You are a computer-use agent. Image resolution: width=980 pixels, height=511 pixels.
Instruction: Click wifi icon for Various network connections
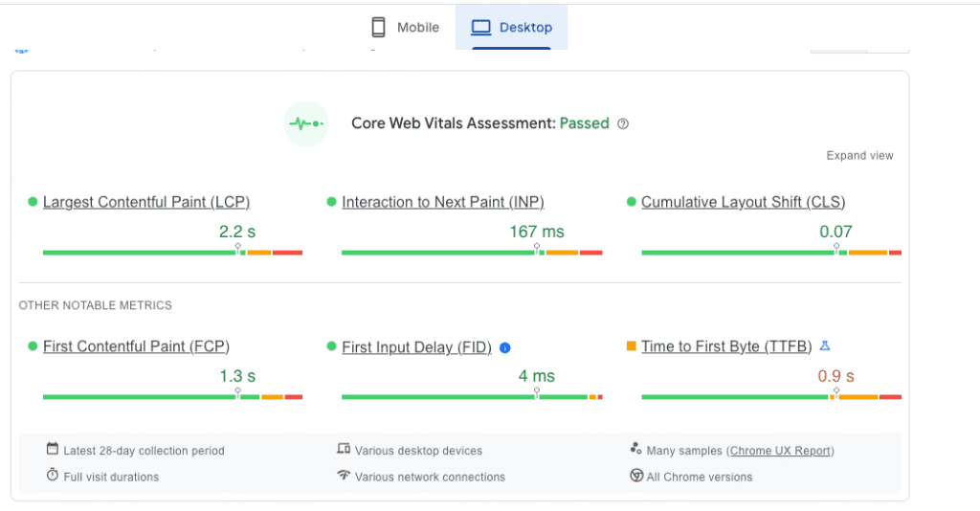(344, 476)
